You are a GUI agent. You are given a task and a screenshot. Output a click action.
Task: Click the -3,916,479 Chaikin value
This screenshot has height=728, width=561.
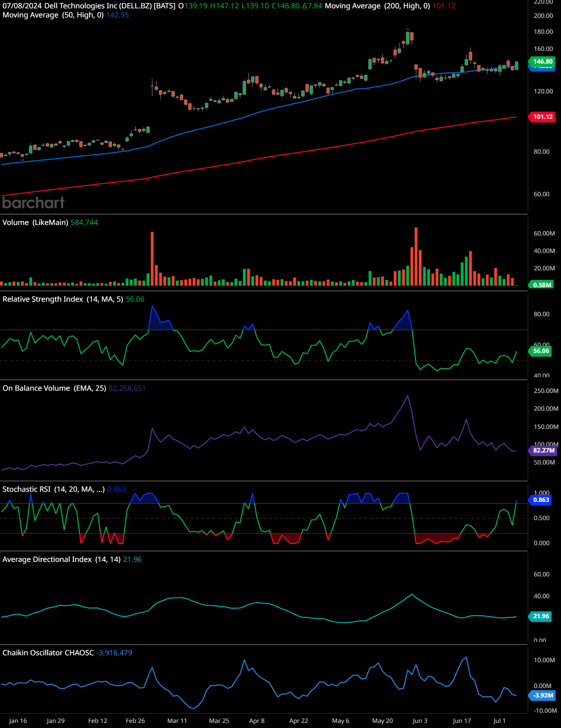pos(114,653)
